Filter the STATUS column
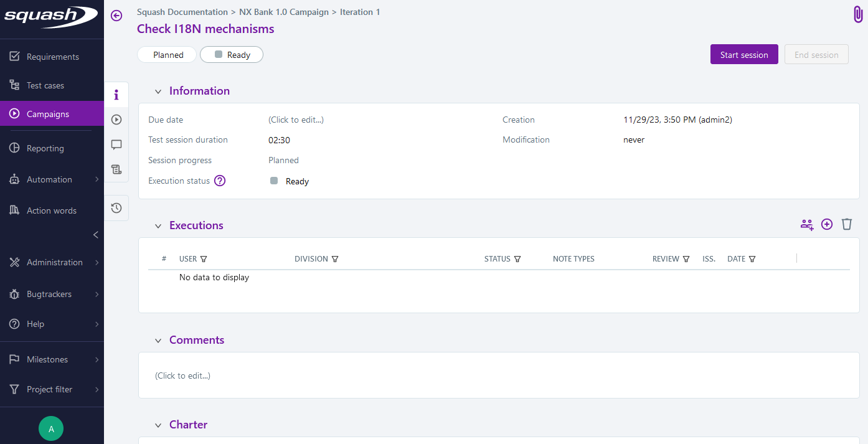868x444 pixels. pos(517,259)
